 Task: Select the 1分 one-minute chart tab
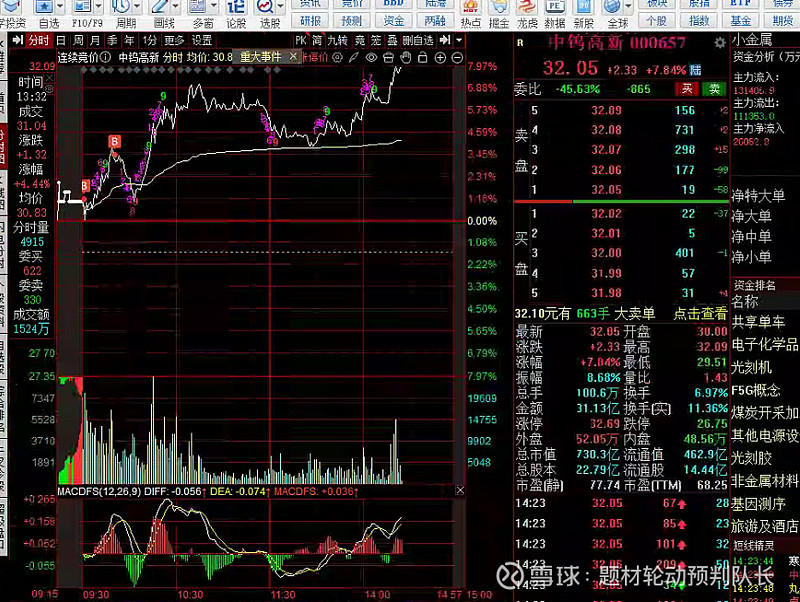tap(150, 40)
